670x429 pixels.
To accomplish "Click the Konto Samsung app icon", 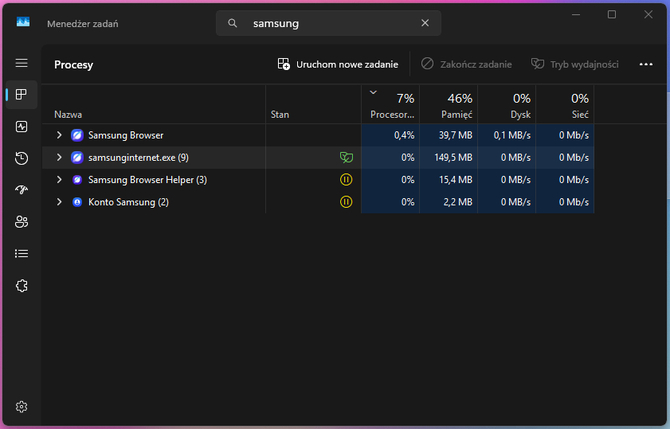I will pos(77,202).
